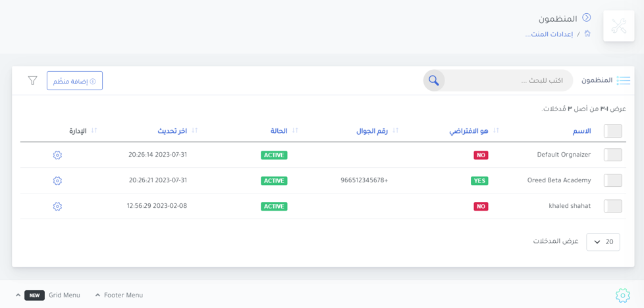
Task: Open the 20 entries-per-page dropdown
Action: click(x=603, y=242)
